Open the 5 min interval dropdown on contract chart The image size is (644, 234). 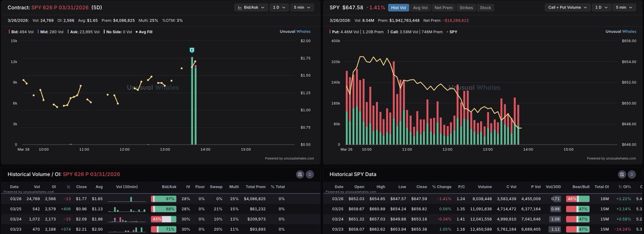click(303, 8)
